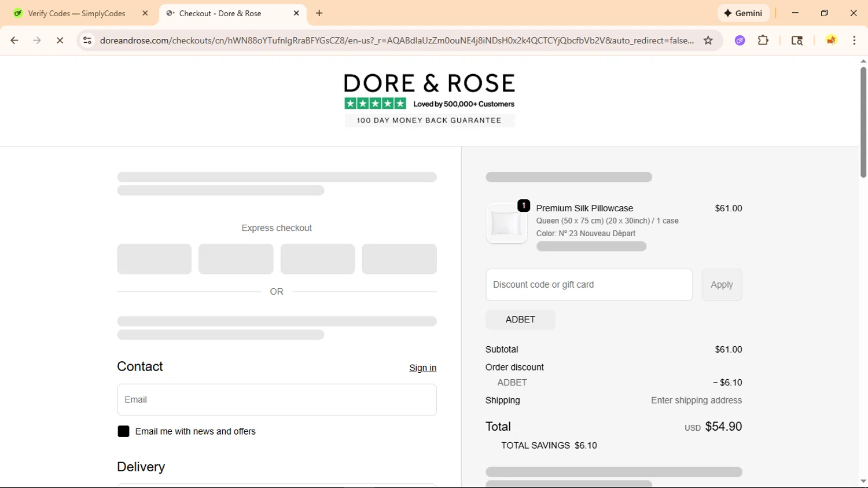Click the Delivery heading
Screen dimensions: 868x488
click(141, 467)
